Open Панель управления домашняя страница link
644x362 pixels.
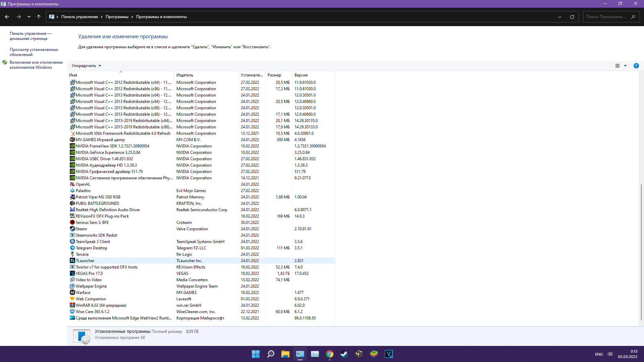click(x=31, y=36)
